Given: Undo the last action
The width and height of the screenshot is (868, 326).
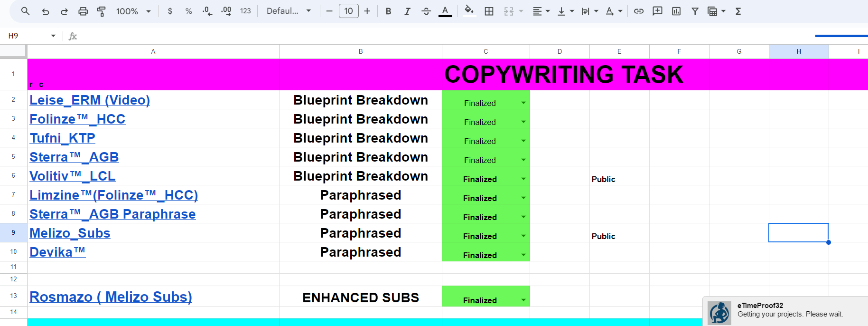Looking at the screenshot, I should [x=46, y=11].
